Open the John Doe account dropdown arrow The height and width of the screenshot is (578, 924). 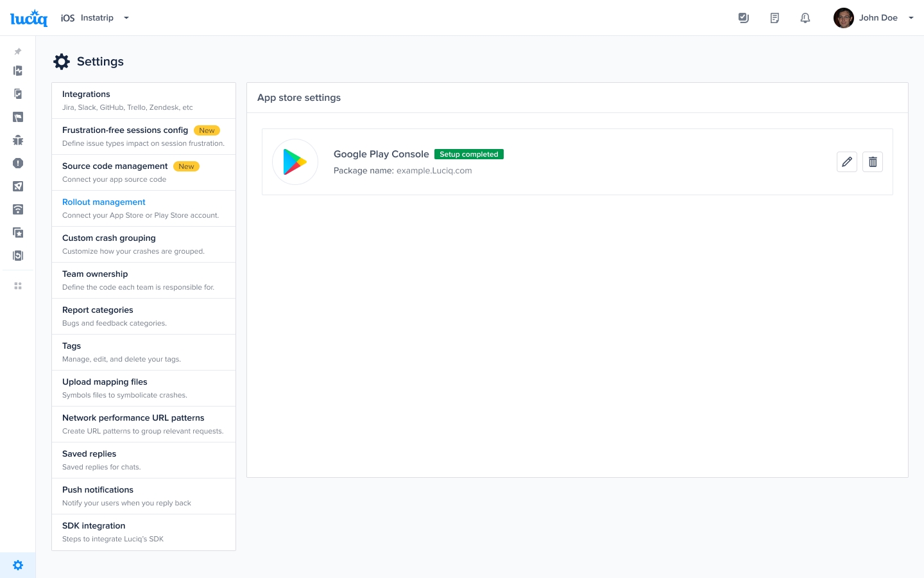(911, 18)
